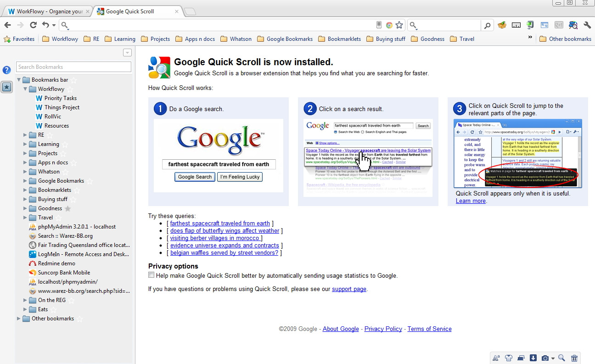595x364 pixels.
Task: Toggle star beside Travel sidebar folder
Action: [59, 218]
